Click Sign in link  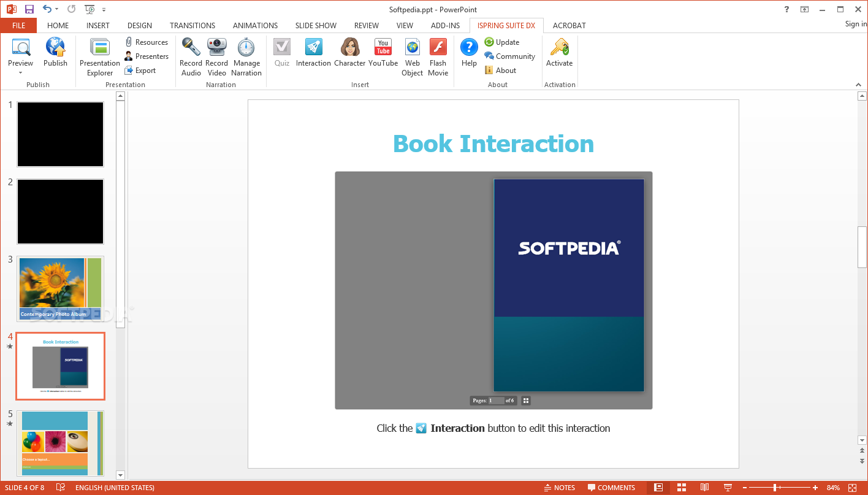pos(856,24)
